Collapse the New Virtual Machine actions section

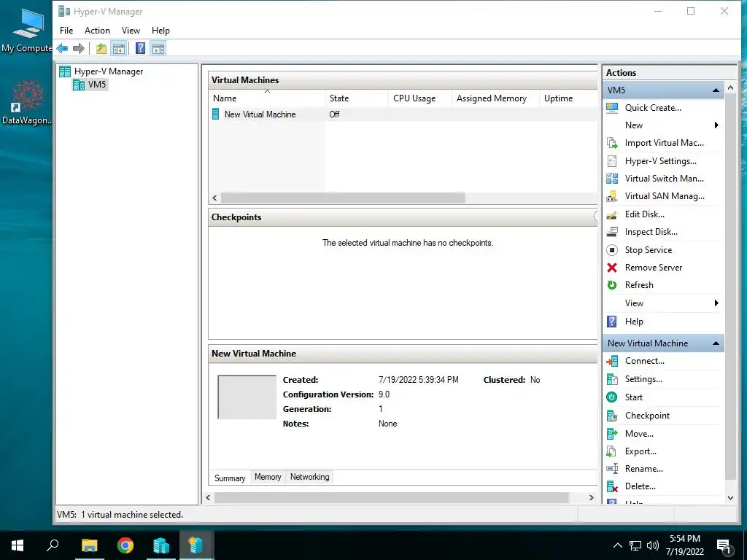point(716,343)
